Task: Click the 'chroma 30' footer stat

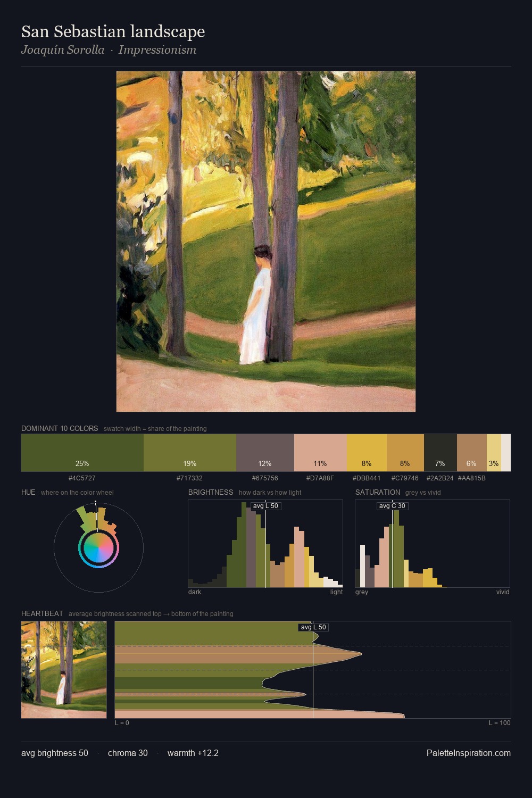Action: pyautogui.click(x=128, y=753)
